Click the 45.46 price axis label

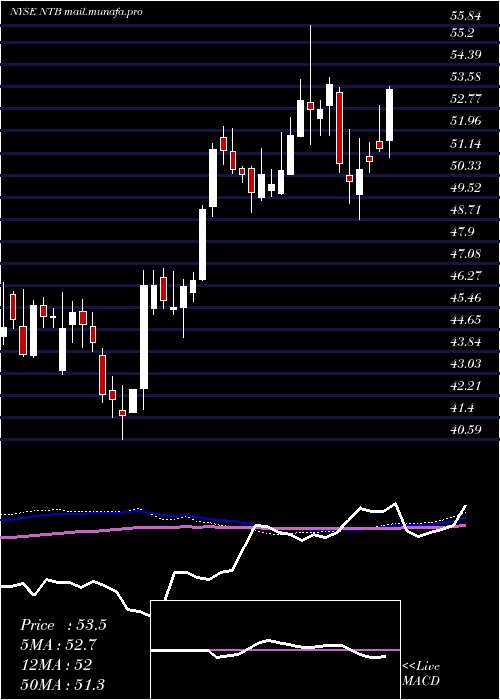pos(466,298)
